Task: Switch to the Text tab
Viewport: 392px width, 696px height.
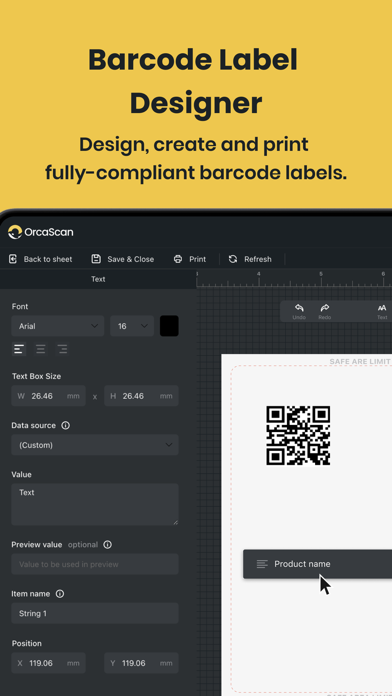Action: coord(98,279)
